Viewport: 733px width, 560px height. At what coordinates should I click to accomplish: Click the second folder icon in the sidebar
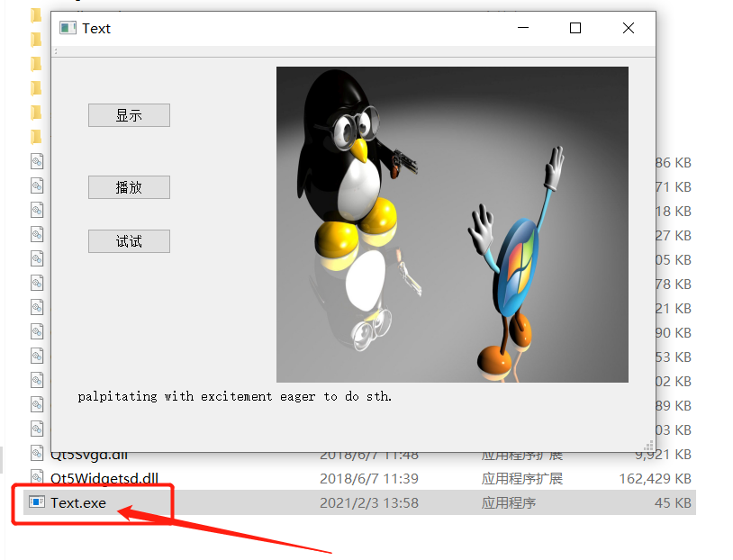click(x=35, y=40)
